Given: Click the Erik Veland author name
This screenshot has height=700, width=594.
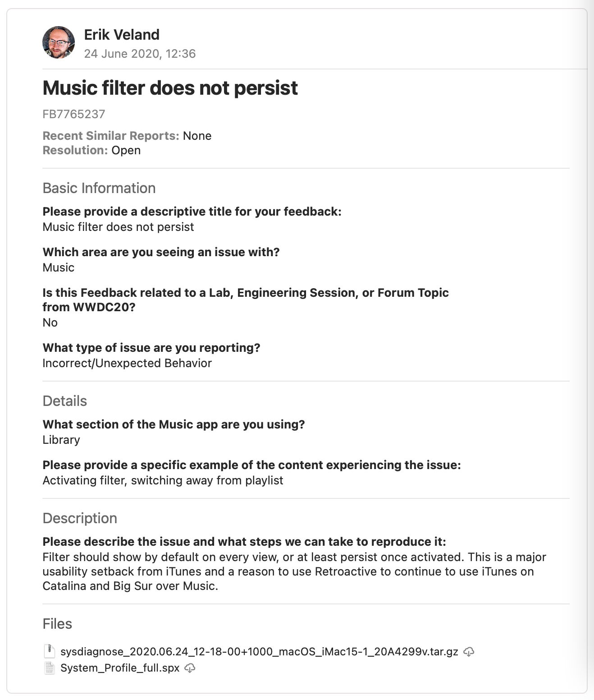Looking at the screenshot, I should tap(122, 35).
